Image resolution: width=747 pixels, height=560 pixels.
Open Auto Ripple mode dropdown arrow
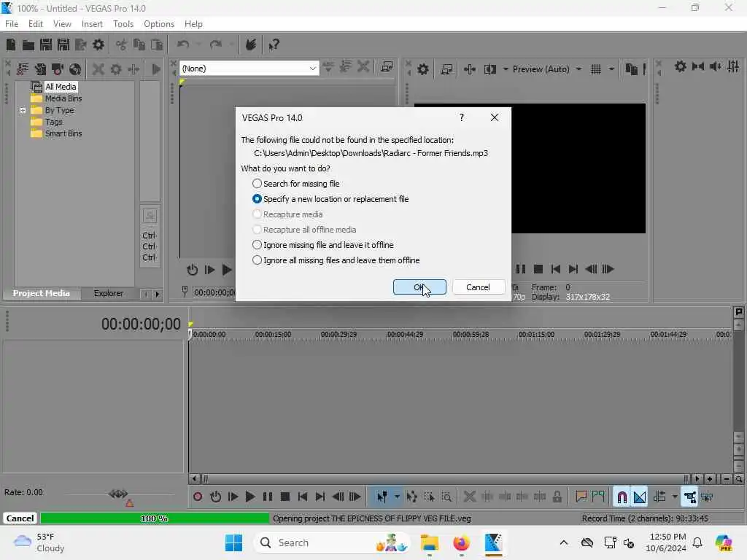(x=674, y=497)
